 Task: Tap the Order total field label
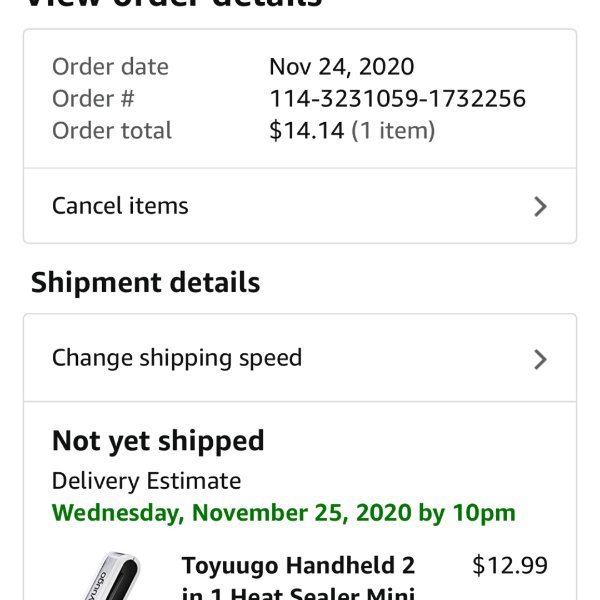tap(112, 130)
